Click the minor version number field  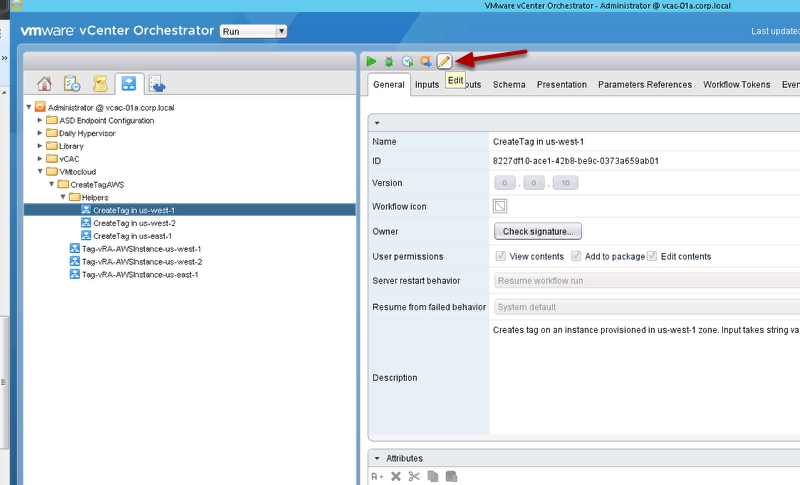pyautogui.click(x=534, y=183)
